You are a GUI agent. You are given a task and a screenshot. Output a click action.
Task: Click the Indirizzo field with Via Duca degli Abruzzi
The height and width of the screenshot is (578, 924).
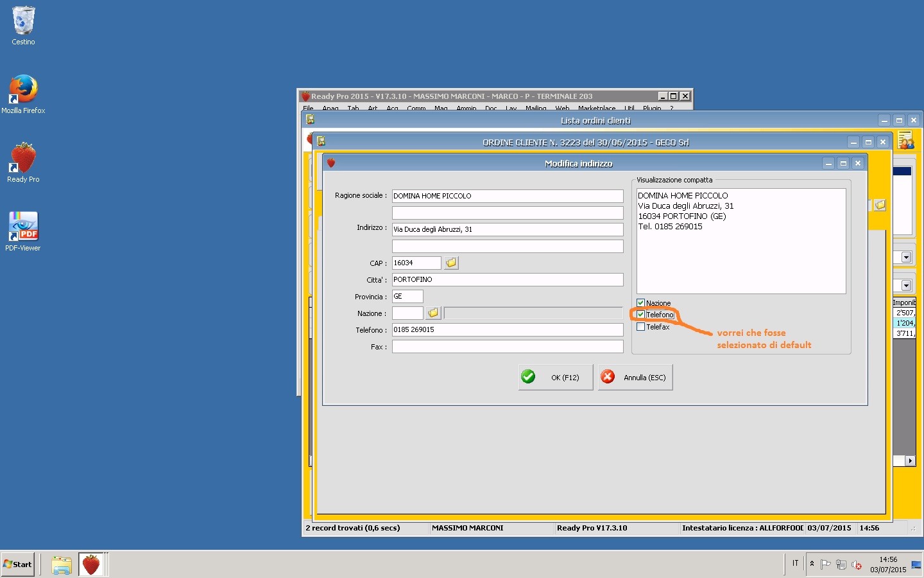point(508,229)
